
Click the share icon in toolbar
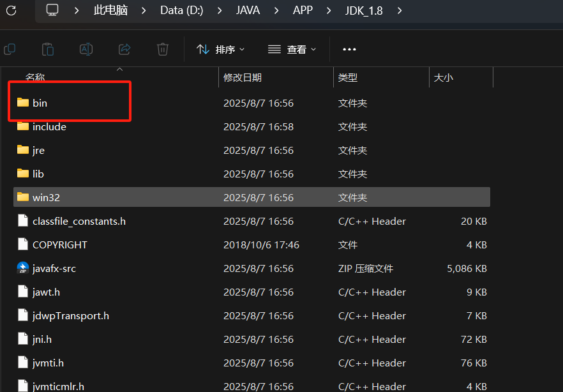click(x=124, y=49)
